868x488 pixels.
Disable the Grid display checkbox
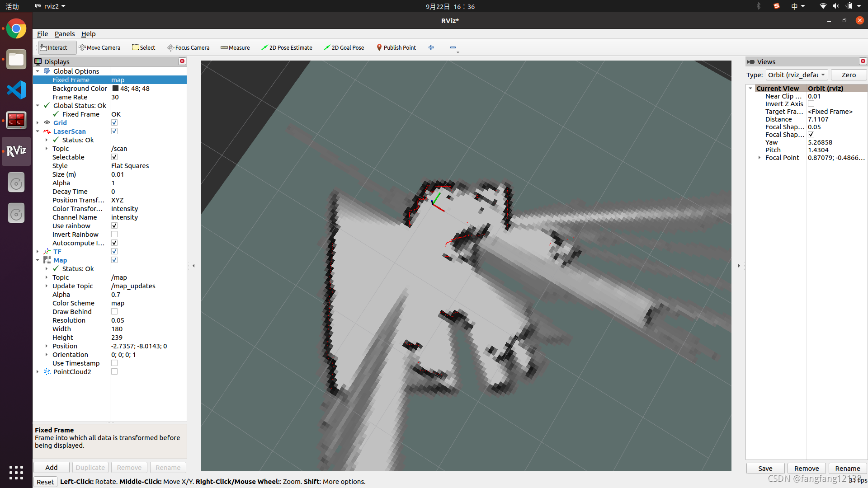114,123
